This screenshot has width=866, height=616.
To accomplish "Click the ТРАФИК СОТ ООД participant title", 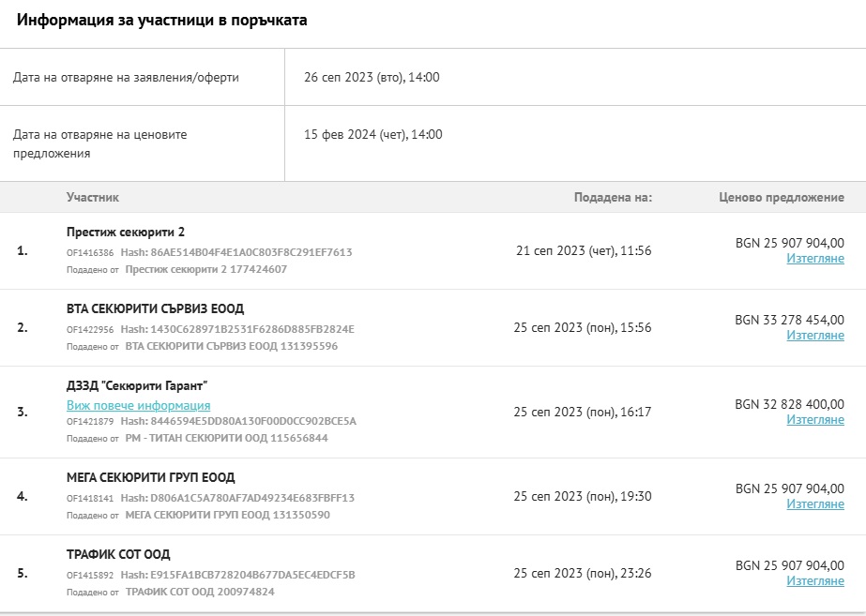I will point(118,555).
